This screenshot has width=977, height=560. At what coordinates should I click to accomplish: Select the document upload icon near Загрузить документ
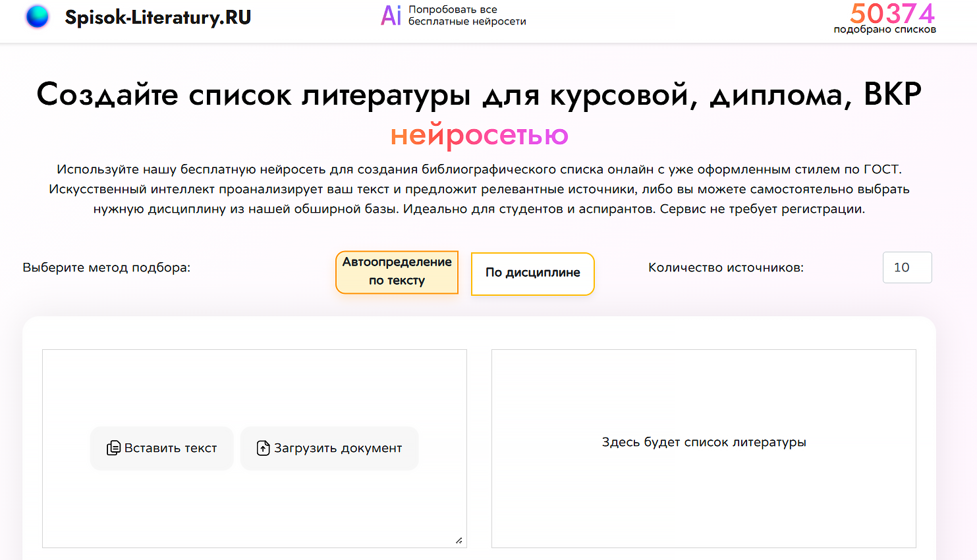coord(264,447)
